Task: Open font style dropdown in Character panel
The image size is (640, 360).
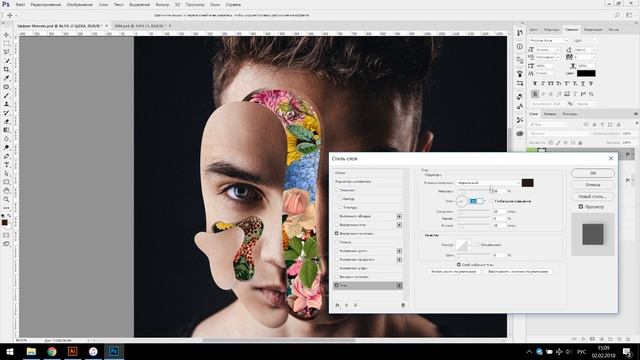Action: [x=584, y=41]
